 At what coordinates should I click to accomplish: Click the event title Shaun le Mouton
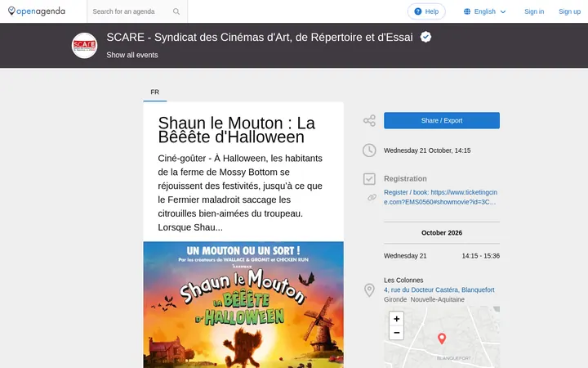click(237, 130)
